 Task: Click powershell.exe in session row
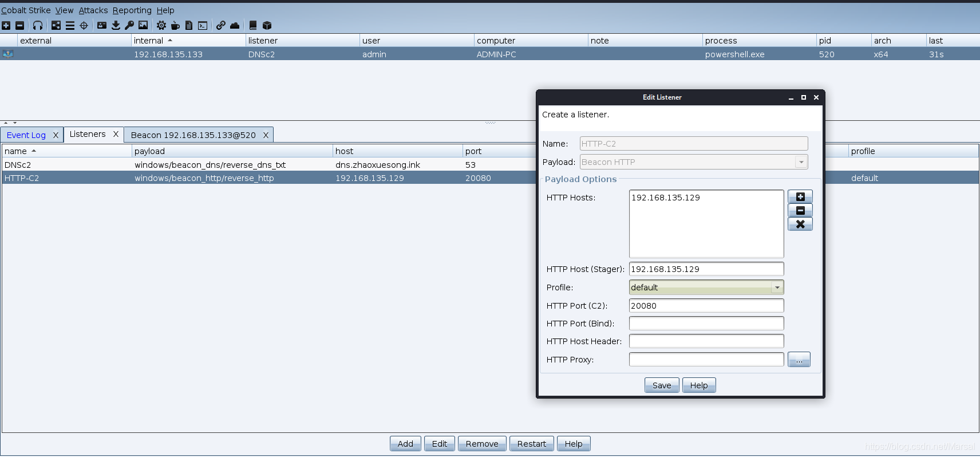pyautogui.click(x=735, y=54)
